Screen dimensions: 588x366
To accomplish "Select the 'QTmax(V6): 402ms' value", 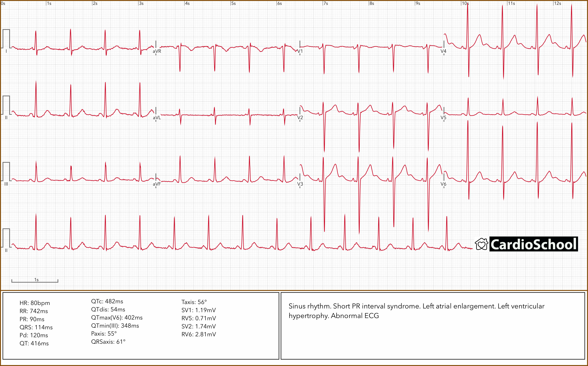I will (x=117, y=318).
